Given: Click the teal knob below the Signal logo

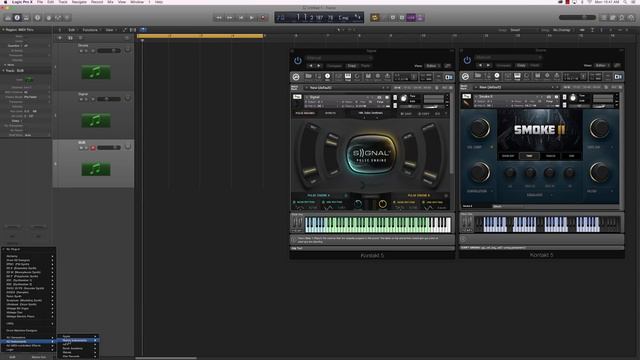Looking at the screenshot, I should coord(358,204).
